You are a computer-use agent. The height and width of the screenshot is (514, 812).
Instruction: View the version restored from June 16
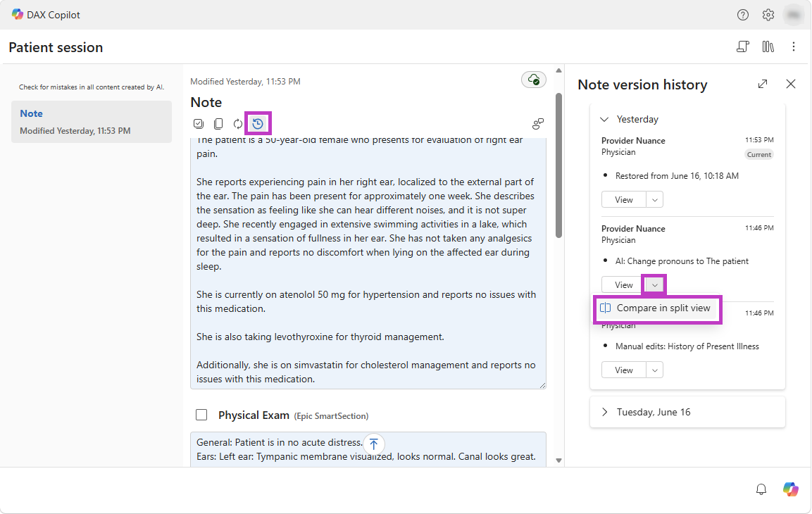[623, 200]
